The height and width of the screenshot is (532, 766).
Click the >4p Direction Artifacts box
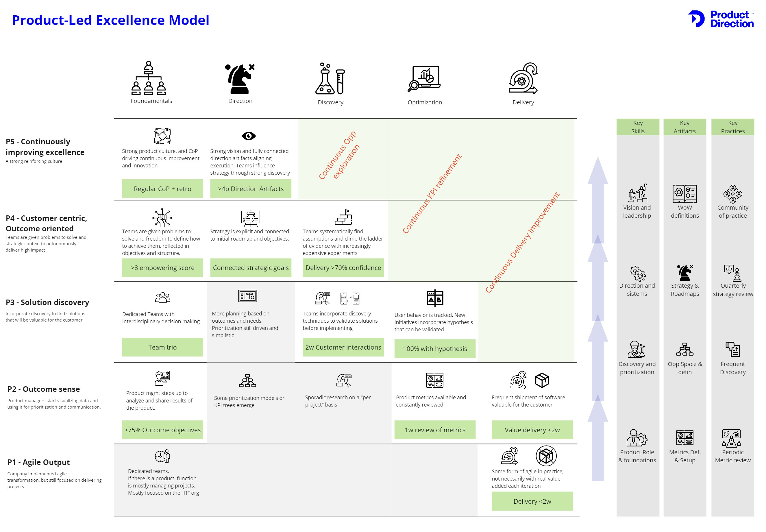pyautogui.click(x=251, y=189)
